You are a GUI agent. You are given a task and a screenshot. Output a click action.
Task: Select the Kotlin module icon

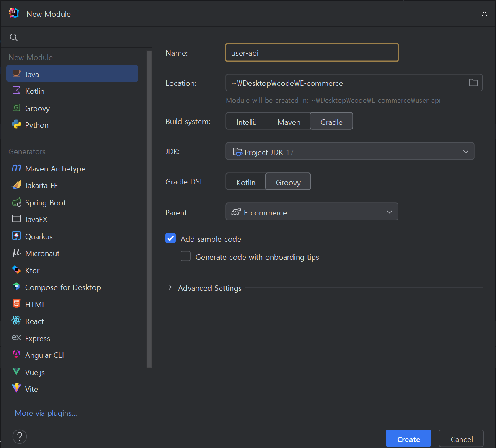(x=16, y=91)
